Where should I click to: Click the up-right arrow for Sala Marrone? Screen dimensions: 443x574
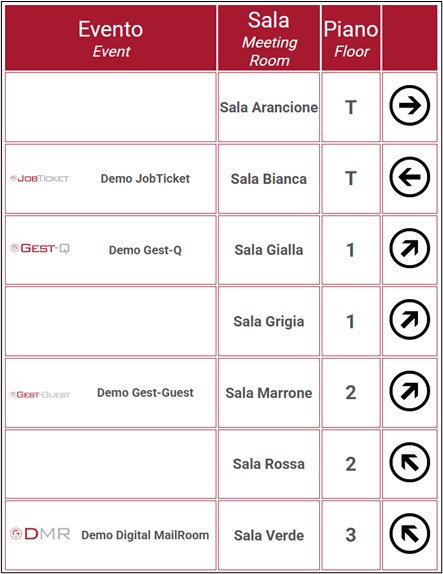[409, 391]
